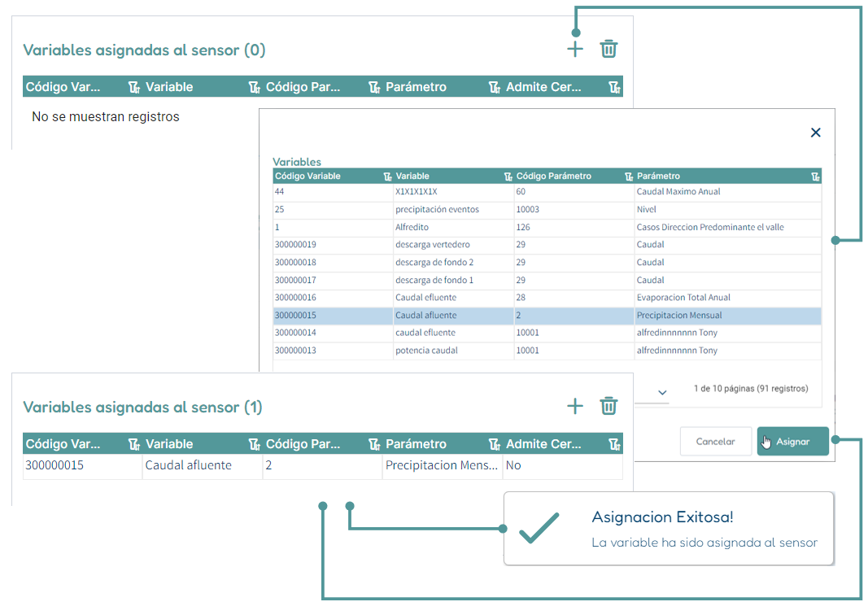Select row descarga de fondo 1

tap(547, 280)
